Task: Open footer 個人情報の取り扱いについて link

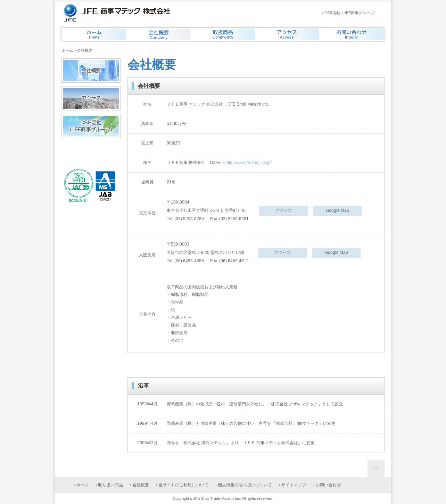Action: (x=243, y=485)
